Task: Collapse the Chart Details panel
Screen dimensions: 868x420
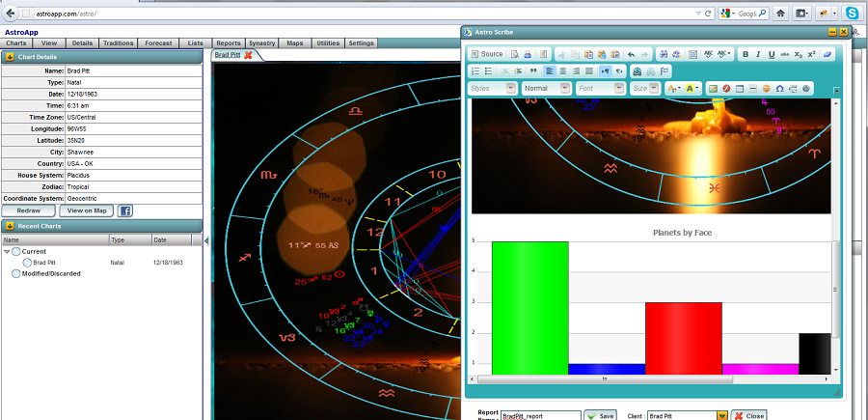Action: point(9,57)
